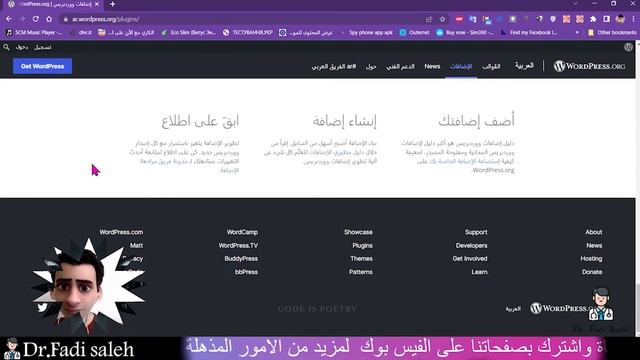The width and height of the screenshot is (640, 360).
Task: Open the Other bookmarks folder
Action: point(611,32)
